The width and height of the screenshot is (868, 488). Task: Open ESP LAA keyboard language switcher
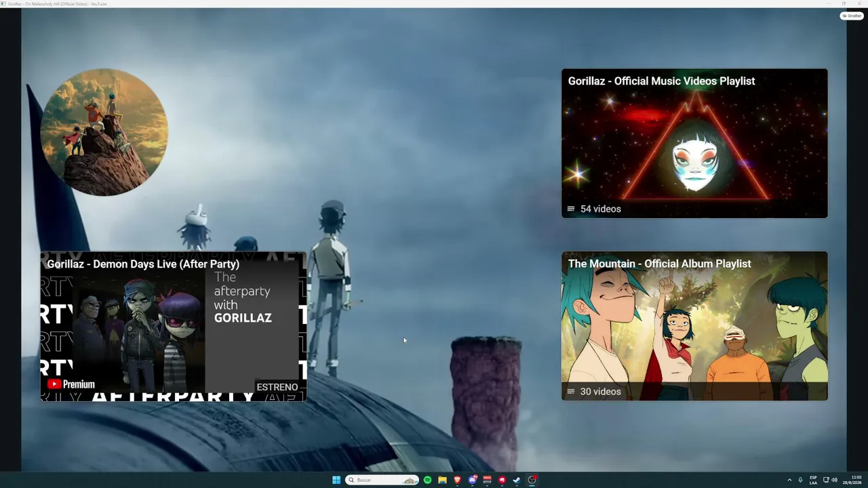813,480
